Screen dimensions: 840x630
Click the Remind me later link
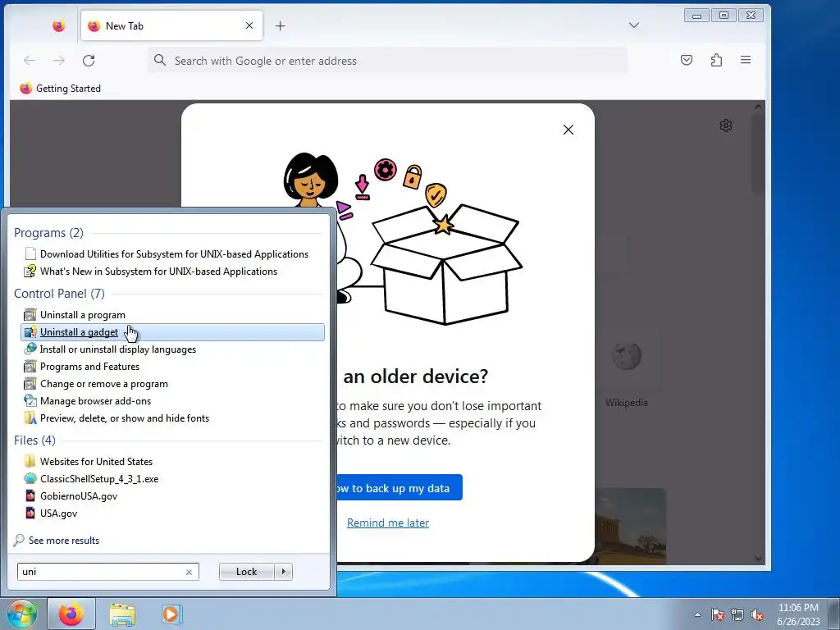point(388,523)
